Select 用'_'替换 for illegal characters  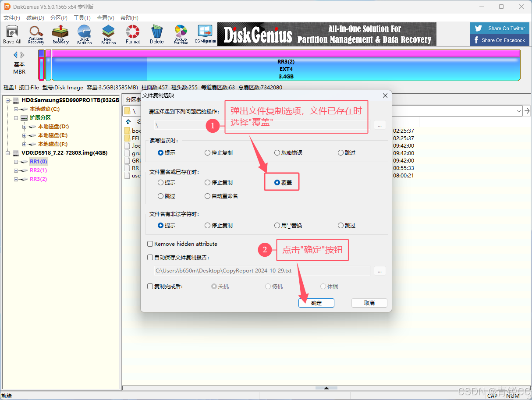click(x=288, y=226)
